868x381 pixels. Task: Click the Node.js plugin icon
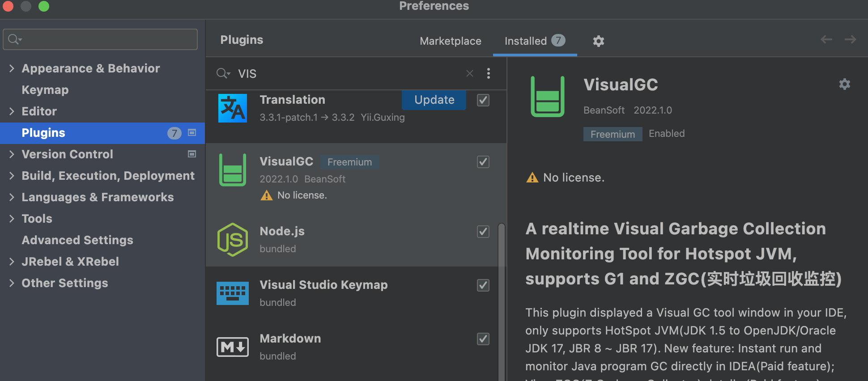(233, 240)
